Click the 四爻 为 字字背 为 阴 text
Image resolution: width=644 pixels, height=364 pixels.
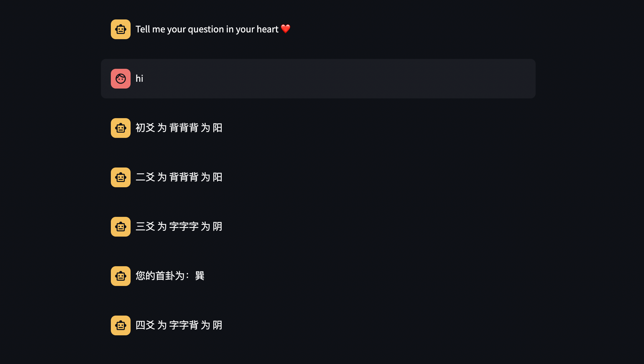tap(179, 325)
